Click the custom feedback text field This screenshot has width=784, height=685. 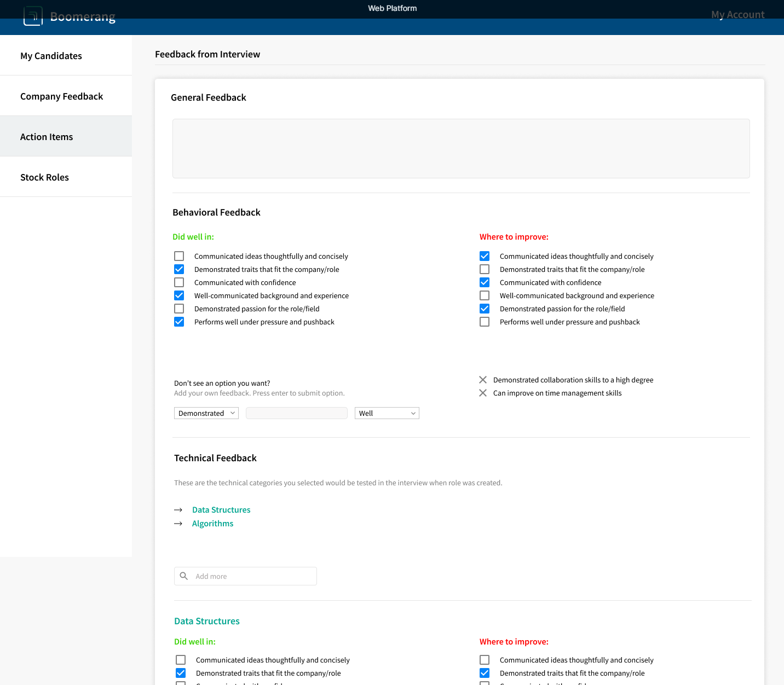(x=297, y=413)
